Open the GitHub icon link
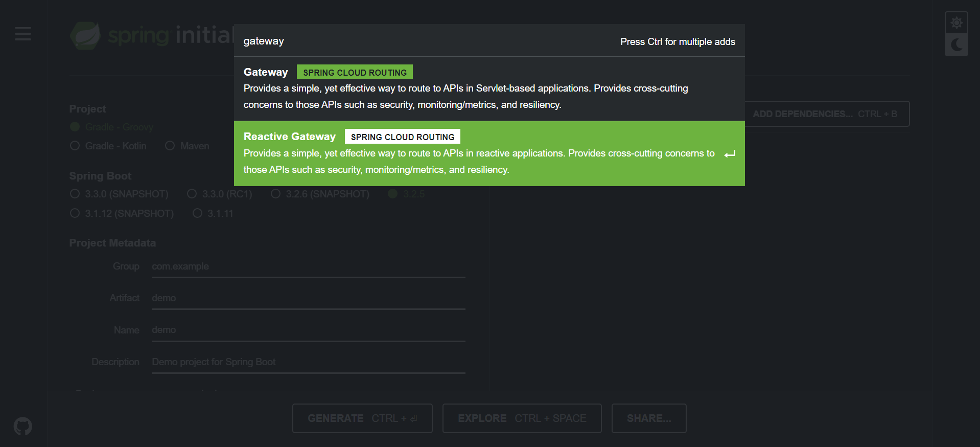Screen dimensions: 980x447 pos(23,426)
